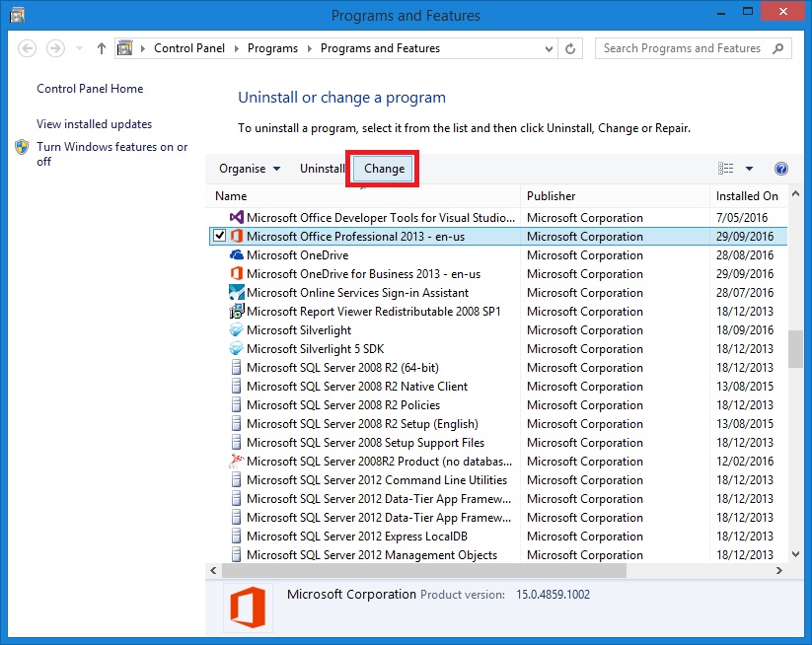This screenshot has height=645, width=812.
Task: Open the help question mark icon
Action: point(781,169)
